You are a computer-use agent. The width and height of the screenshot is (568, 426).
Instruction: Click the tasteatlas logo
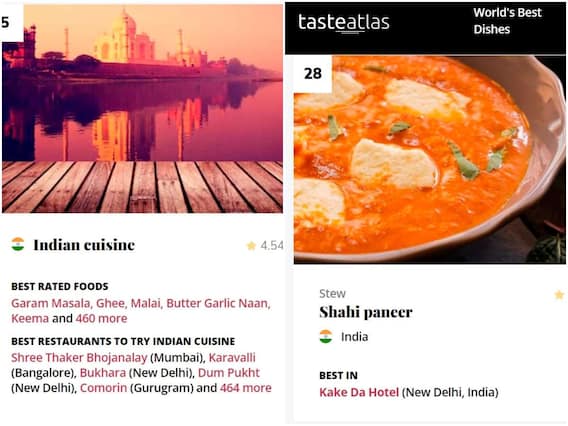coord(343,23)
